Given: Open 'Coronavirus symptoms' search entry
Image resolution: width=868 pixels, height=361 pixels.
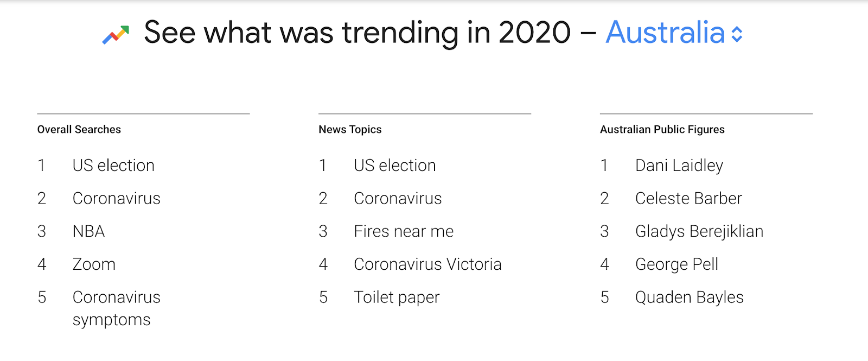Looking at the screenshot, I should pyautogui.click(x=116, y=308).
